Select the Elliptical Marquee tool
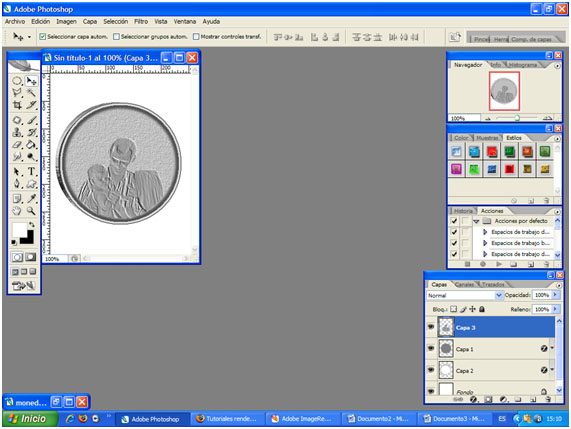 [17, 80]
